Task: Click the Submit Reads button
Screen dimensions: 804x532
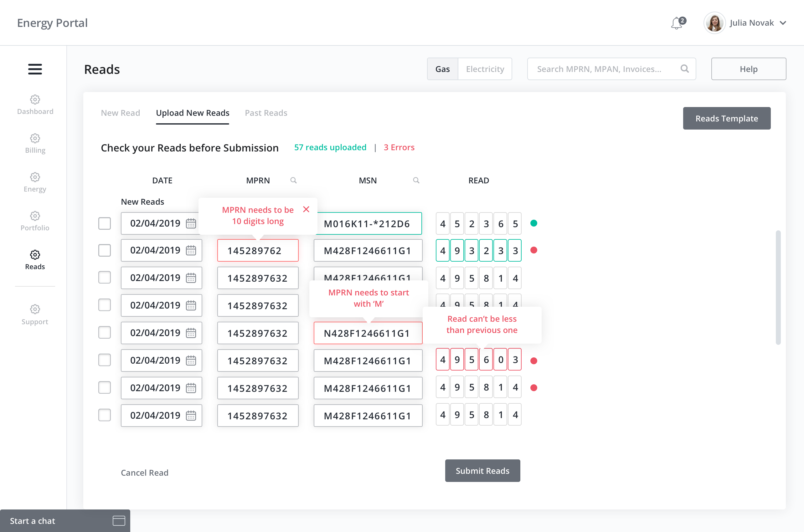Action: point(482,471)
